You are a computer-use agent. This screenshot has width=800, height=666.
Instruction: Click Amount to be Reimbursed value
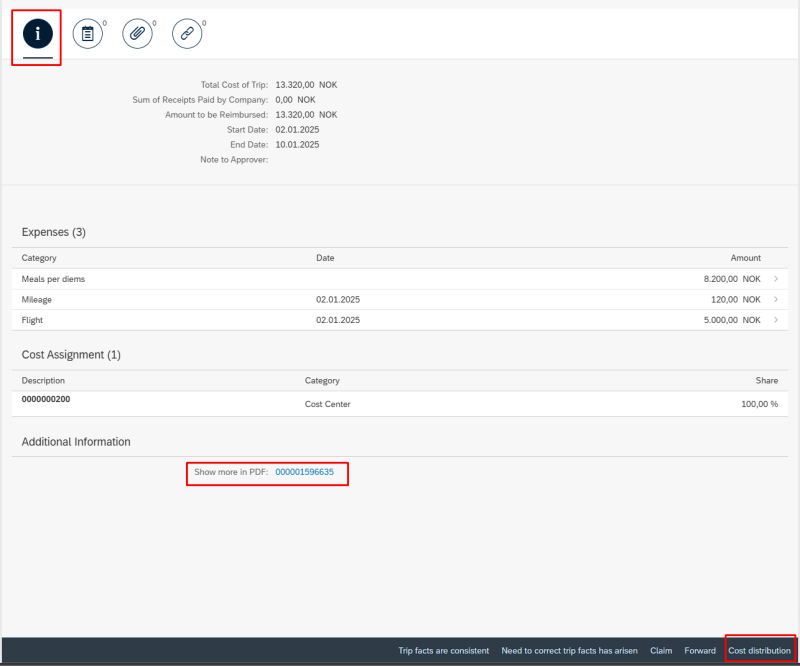click(x=306, y=114)
